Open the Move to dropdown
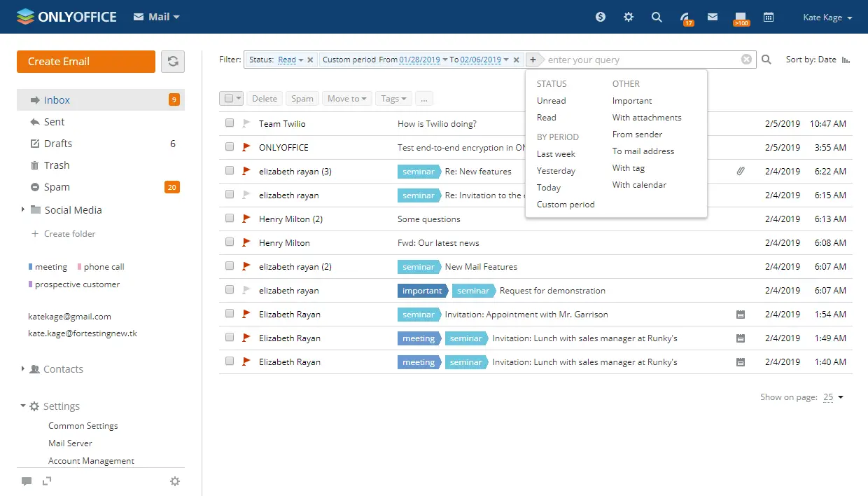Viewport: 868px width, 496px height. click(346, 99)
